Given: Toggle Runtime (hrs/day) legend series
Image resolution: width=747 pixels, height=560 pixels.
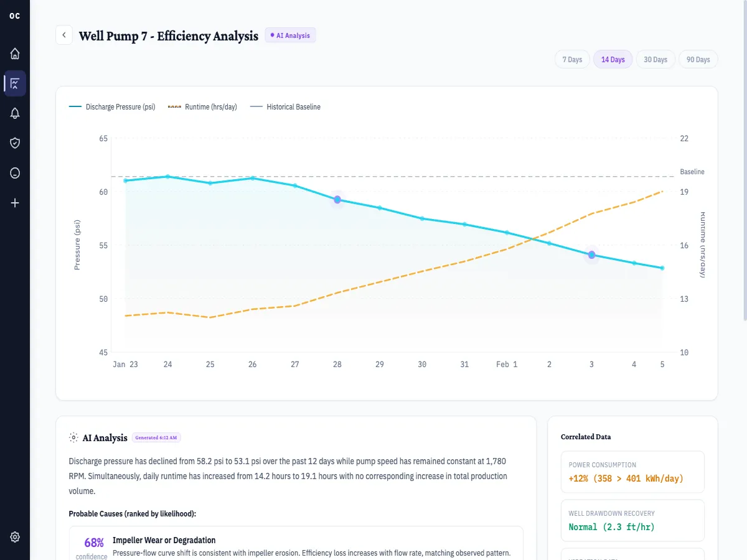Looking at the screenshot, I should [x=202, y=107].
